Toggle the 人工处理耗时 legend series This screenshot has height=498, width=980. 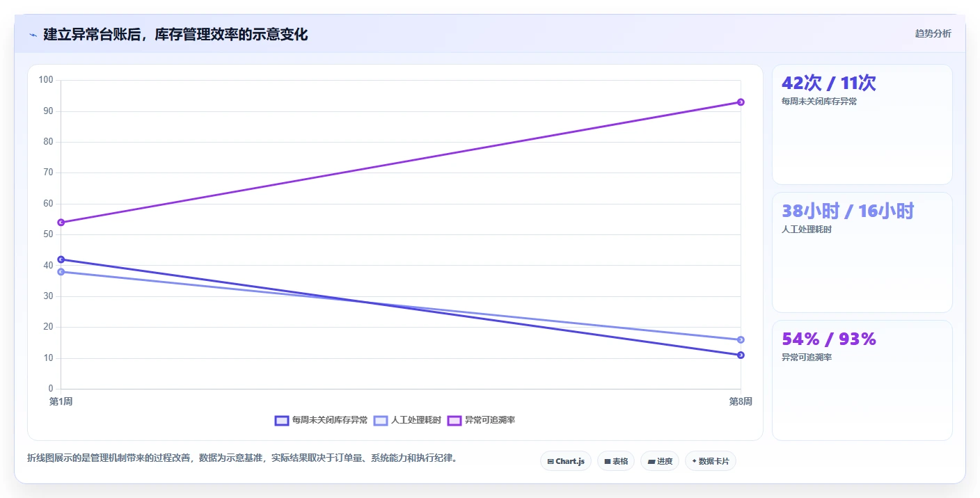pos(407,420)
